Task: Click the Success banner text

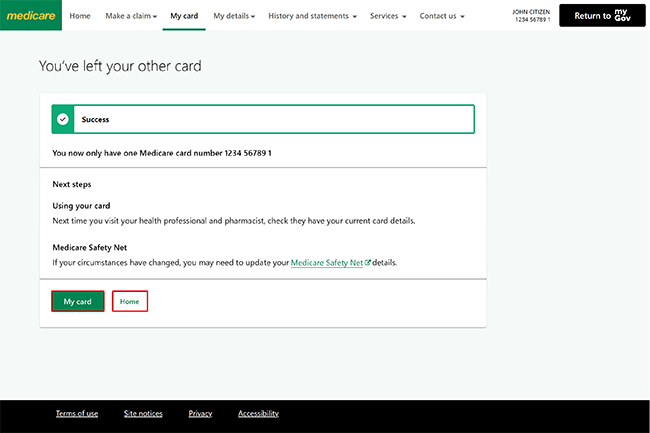Action: tap(95, 119)
